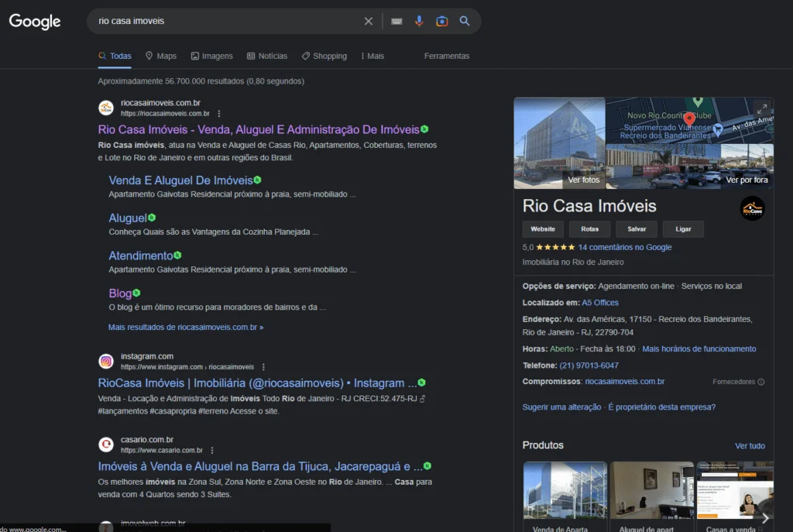Image resolution: width=793 pixels, height=532 pixels.
Task: Click the red map pin marker
Action: click(x=688, y=120)
